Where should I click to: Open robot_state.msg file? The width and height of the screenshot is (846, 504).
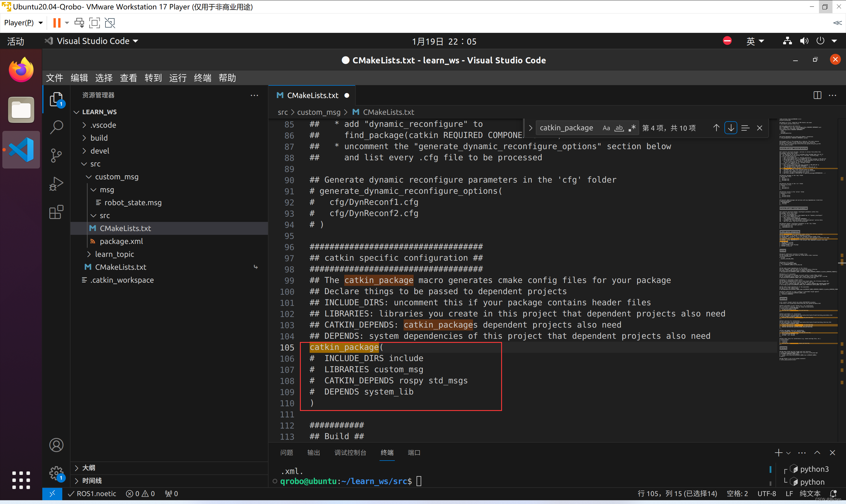(x=132, y=203)
